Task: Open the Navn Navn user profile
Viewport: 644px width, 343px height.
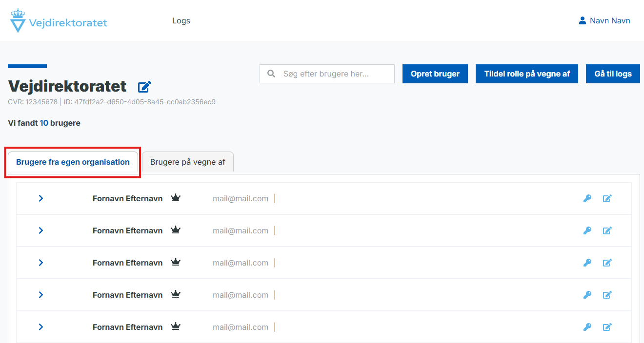Action: click(x=604, y=20)
